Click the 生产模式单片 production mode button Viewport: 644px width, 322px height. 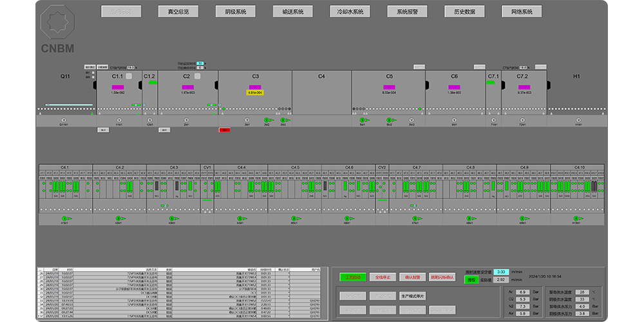click(x=412, y=296)
